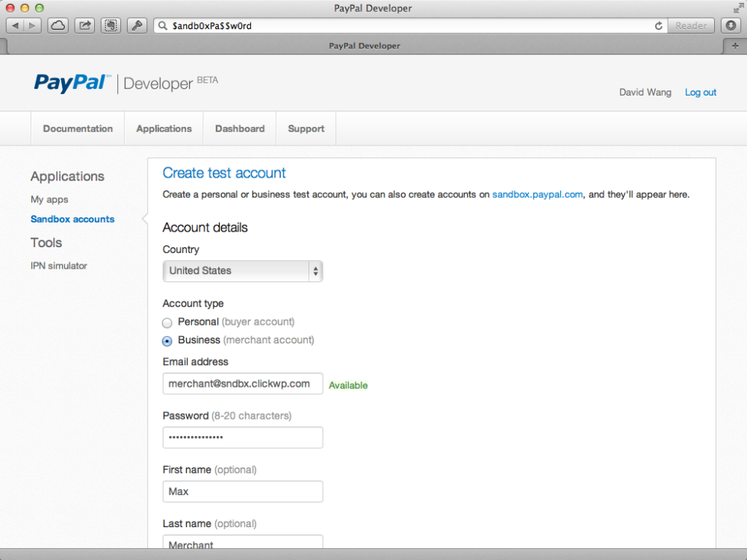Open the Documentation nav tab

click(78, 128)
